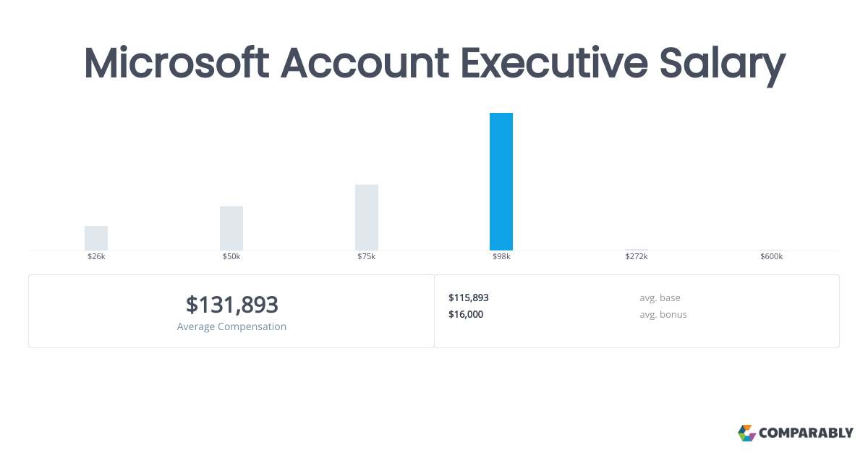Click the avg. bonus label
The image size is (868, 456).
pos(663,314)
